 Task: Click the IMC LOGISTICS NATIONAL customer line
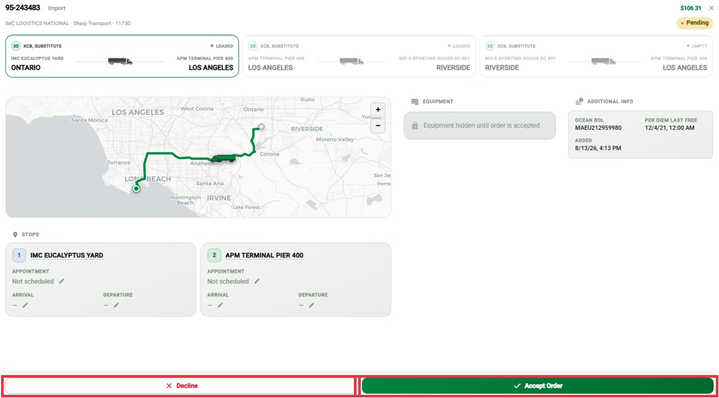coord(68,23)
